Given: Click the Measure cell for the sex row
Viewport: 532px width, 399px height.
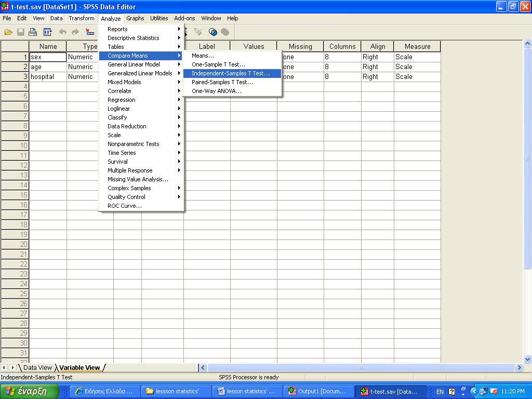Looking at the screenshot, I should (417, 57).
